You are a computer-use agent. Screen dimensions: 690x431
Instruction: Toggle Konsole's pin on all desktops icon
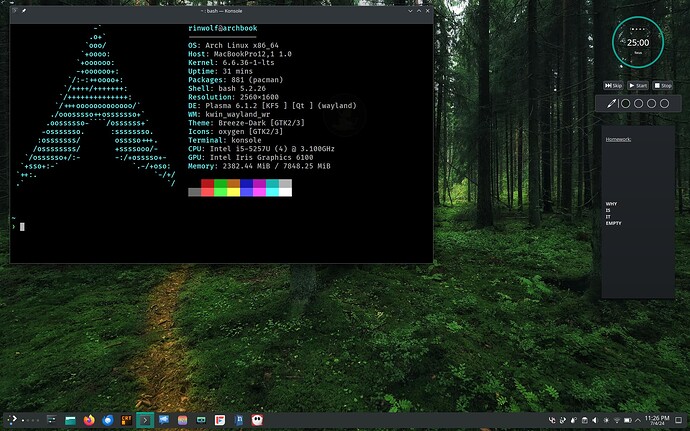[x=24, y=11]
